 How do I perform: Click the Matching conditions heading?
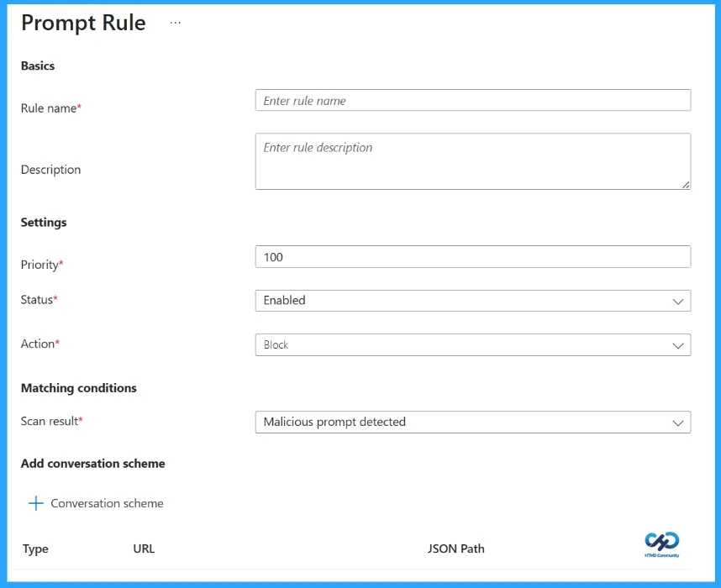coord(78,388)
